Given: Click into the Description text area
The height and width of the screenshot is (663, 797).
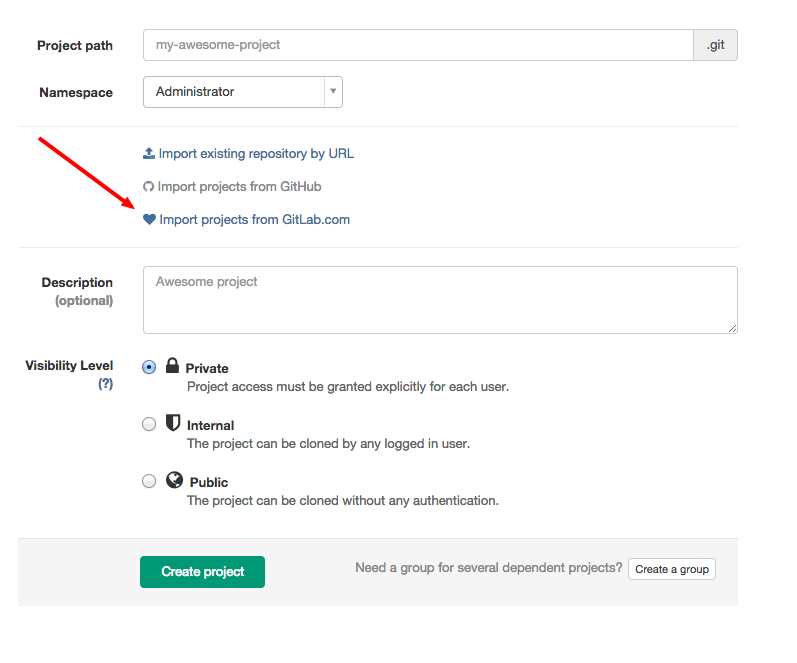Looking at the screenshot, I should 440,299.
